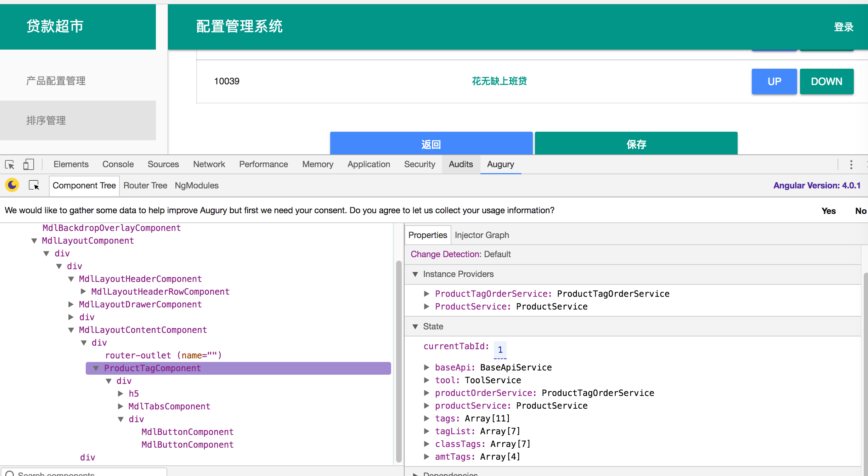Click the DevTools inspect element icon
Screen dimensions: 868x476
coord(10,165)
